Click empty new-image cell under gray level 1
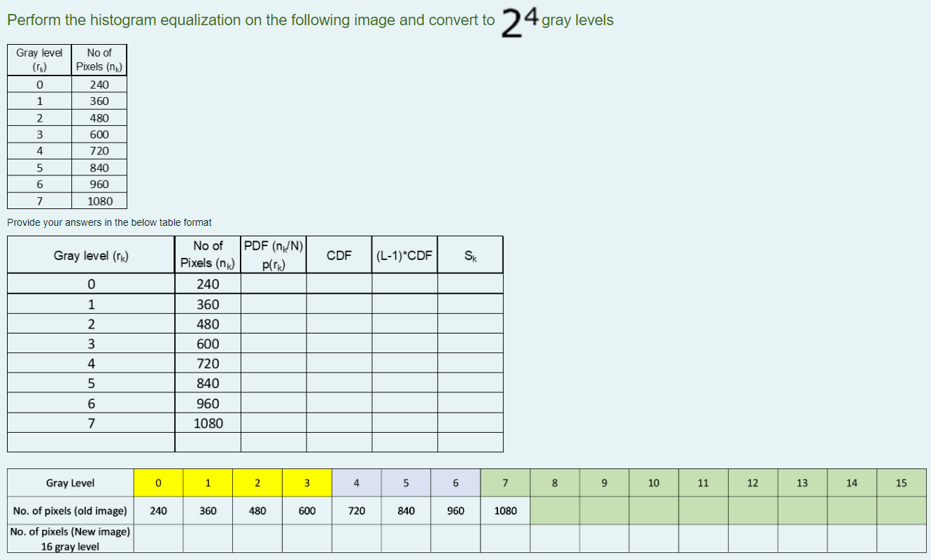The width and height of the screenshot is (931, 560). click(x=208, y=539)
